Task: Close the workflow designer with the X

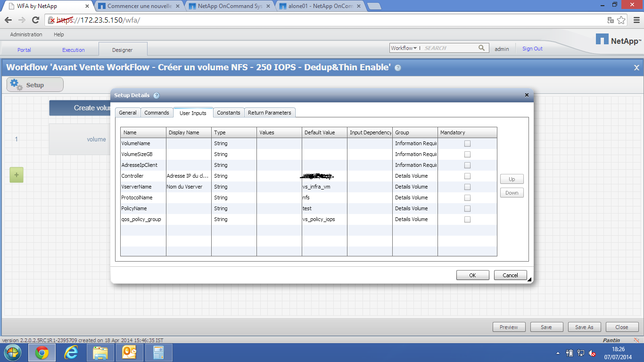Action: pyautogui.click(x=636, y=67)
